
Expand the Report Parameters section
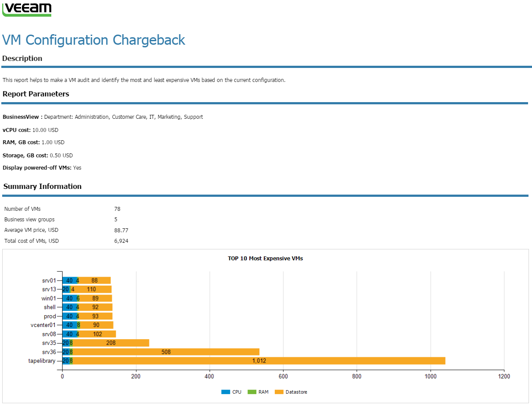click(35, 94)
